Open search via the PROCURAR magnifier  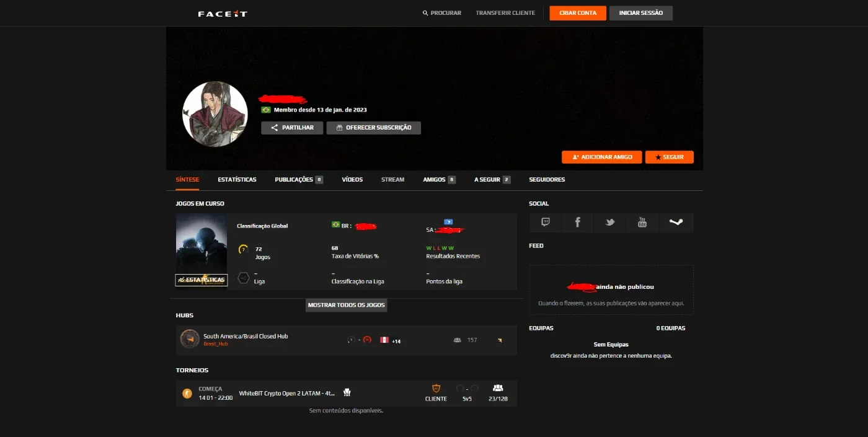coord(425,13)
